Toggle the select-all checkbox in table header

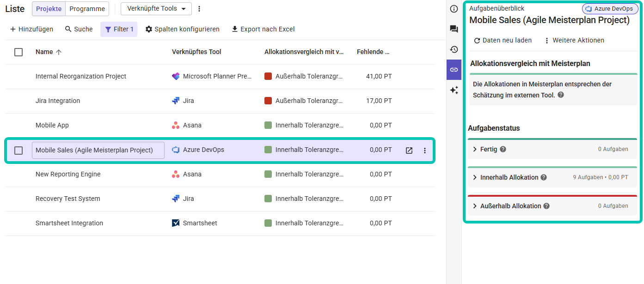coord(18,52)
